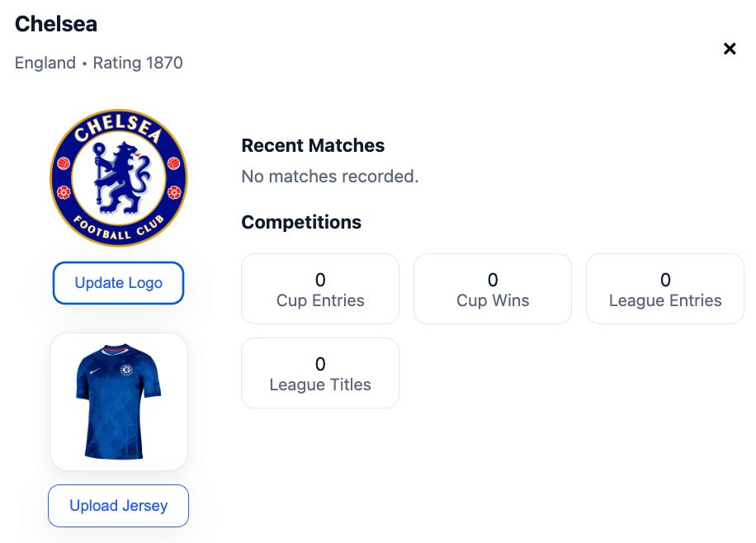Click the Recent Matches heading

pyautogui.click(x=313, y=146)
